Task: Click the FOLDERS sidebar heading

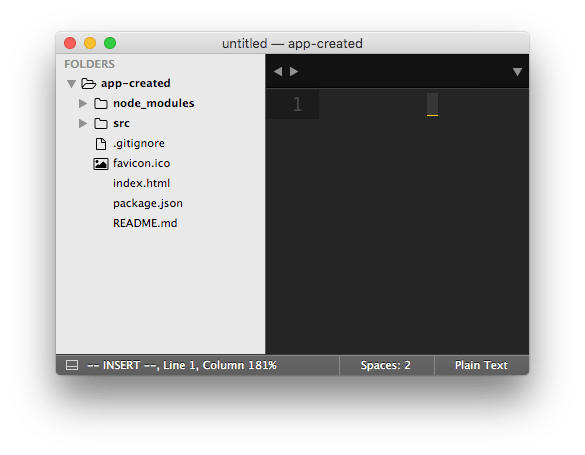Action: (90, 64)
